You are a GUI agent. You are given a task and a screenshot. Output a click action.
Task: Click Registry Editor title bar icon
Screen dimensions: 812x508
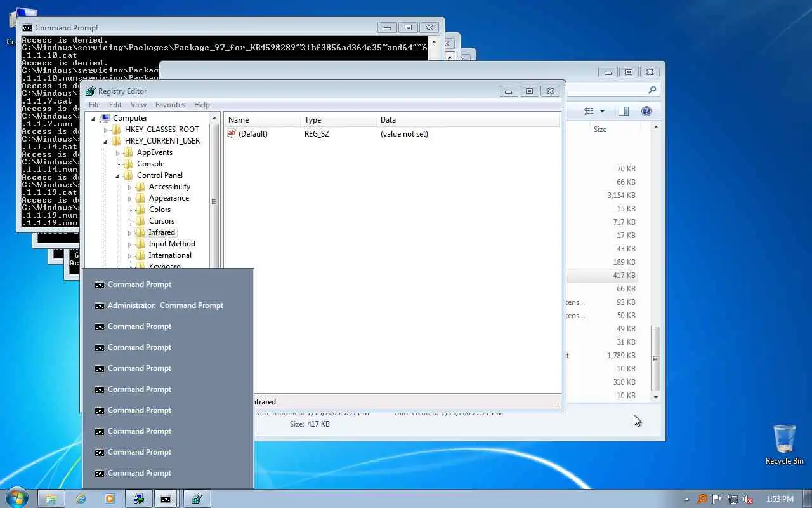point(90,91)
